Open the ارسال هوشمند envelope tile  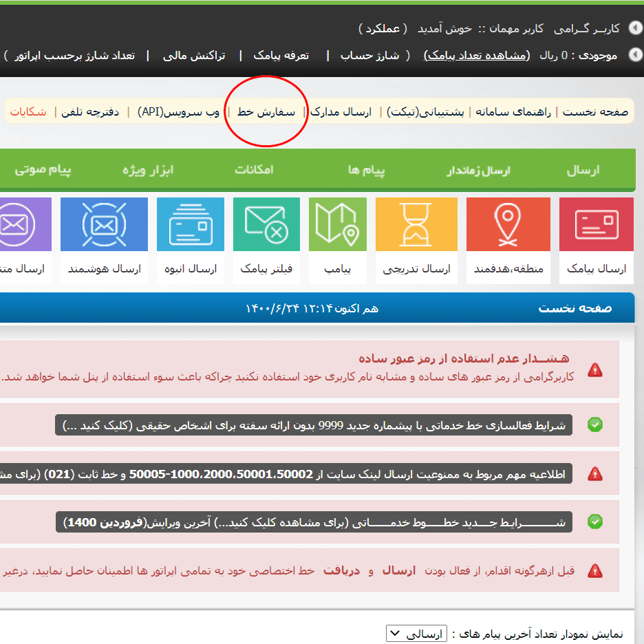click(105, 224)
